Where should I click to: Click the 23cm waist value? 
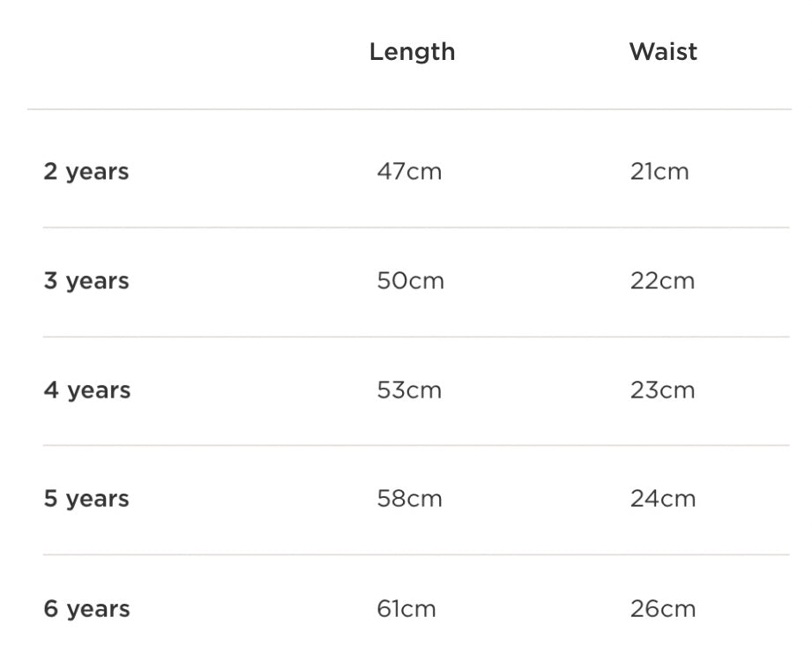(x=662, y=390)
